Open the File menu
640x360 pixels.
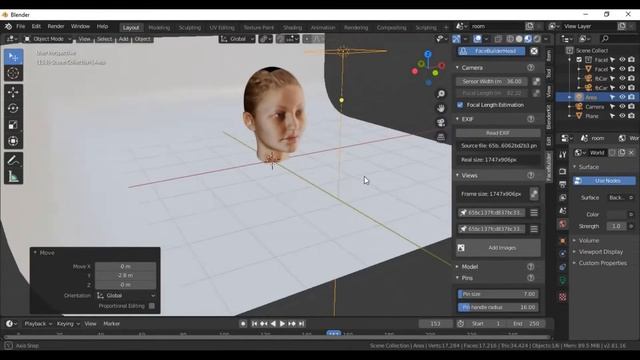[20, 27]
